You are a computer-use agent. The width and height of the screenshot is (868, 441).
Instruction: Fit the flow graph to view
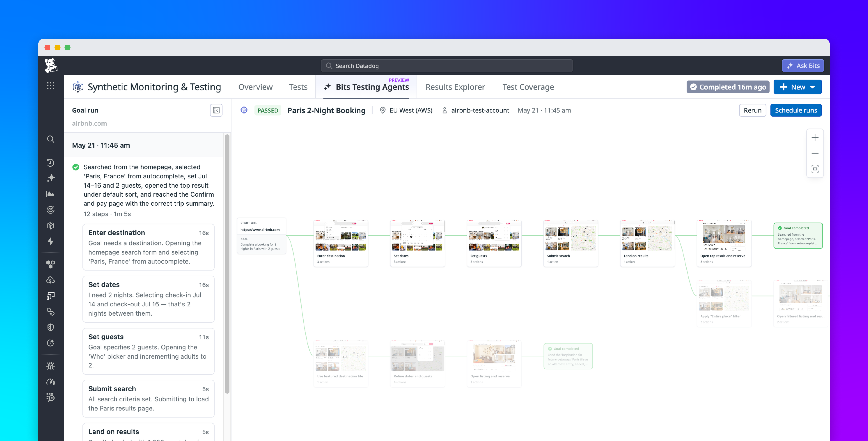point(815,169)
